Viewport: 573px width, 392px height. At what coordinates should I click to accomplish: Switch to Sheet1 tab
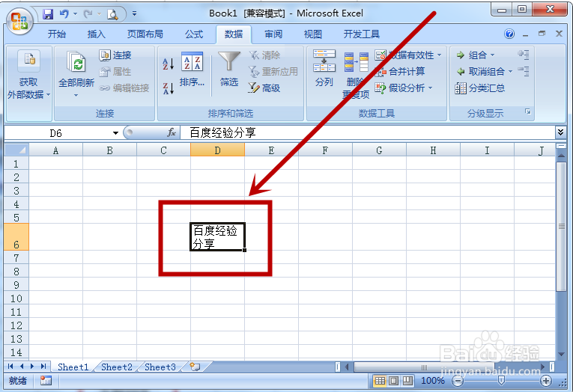[x=73, y=367]
